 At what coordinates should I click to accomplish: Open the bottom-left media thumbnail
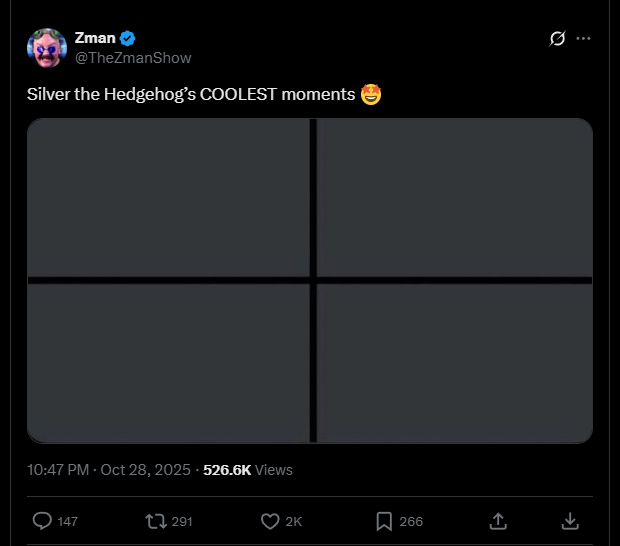[x=168, y=363]
